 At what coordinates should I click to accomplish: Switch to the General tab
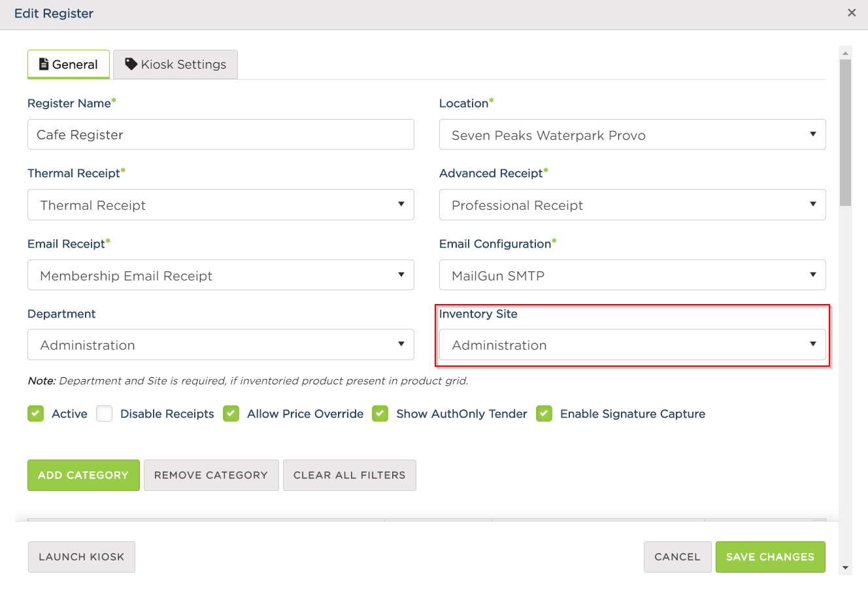click(x=68, y=64)
